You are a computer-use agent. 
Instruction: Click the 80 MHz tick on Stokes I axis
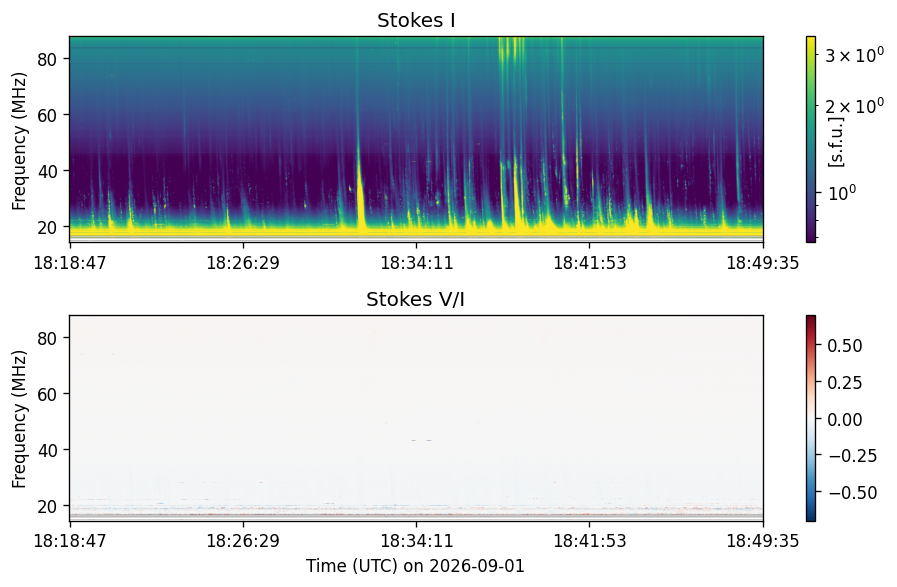(x=45, y=59)
